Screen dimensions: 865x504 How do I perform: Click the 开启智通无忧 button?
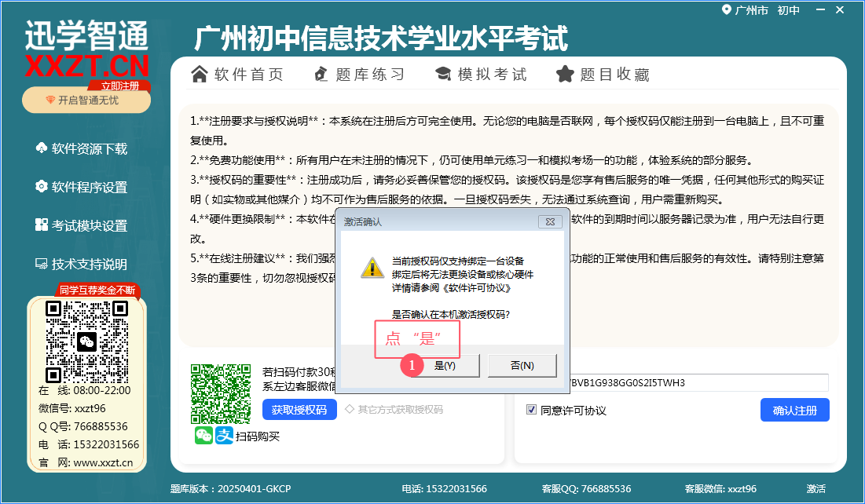click(x=86, y=100)
